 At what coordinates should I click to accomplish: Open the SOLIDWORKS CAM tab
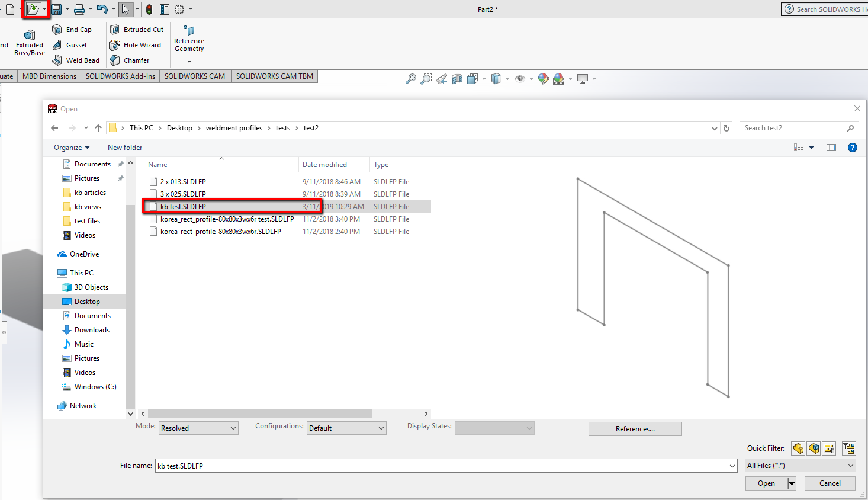(x=195, y=76)
